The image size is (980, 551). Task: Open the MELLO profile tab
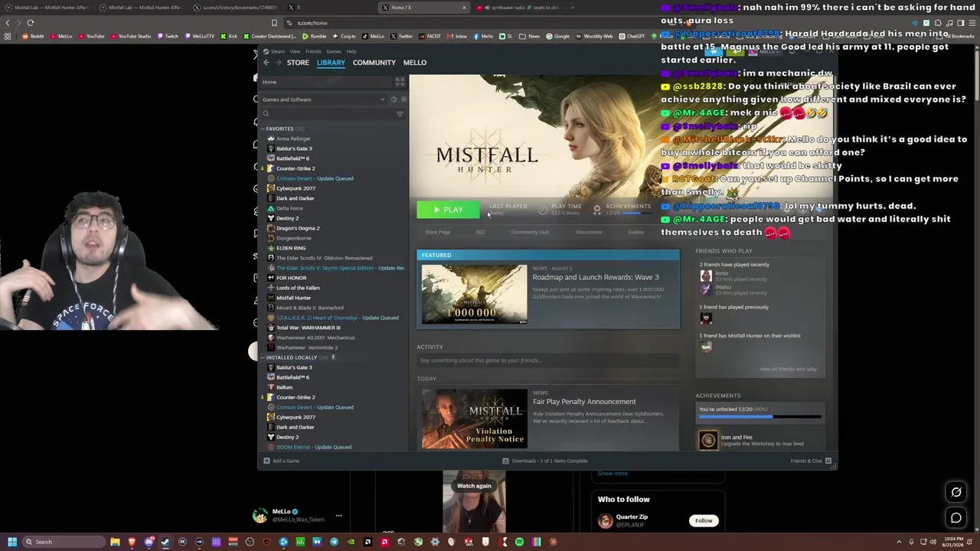pos(414,63)
